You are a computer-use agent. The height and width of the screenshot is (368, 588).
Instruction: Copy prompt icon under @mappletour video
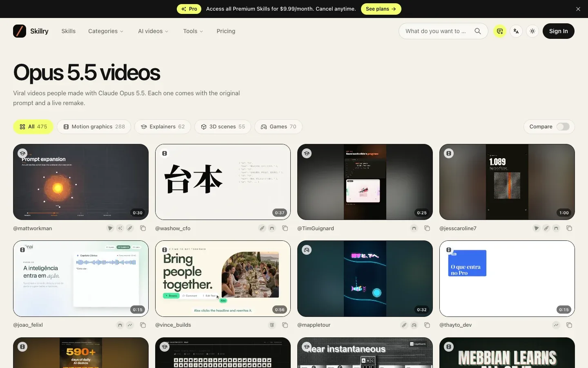click(427, 325)
